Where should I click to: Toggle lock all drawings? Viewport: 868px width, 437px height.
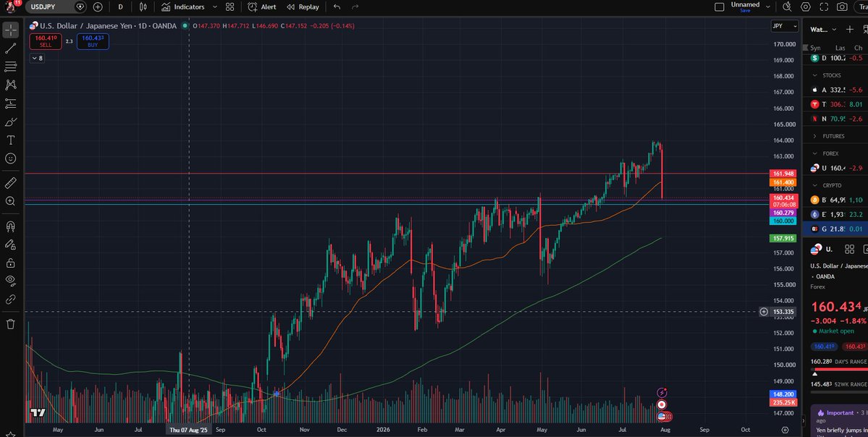coord(11,263)
